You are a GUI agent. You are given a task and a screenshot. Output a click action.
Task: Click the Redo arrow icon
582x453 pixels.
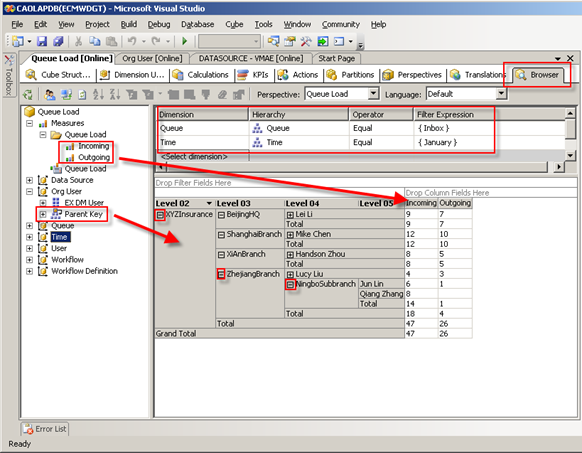156,41
